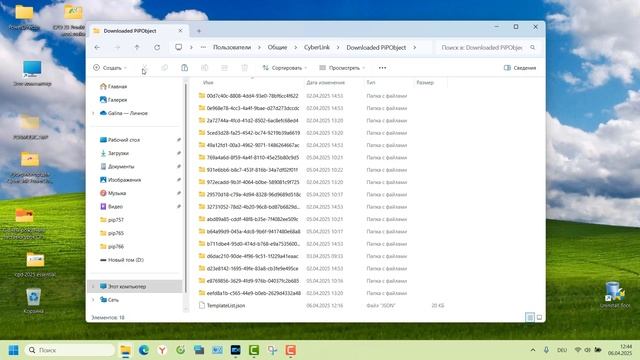640x360 pixels.
Task: Switch to details list view in status bar
Action: [x=530, y=317]
